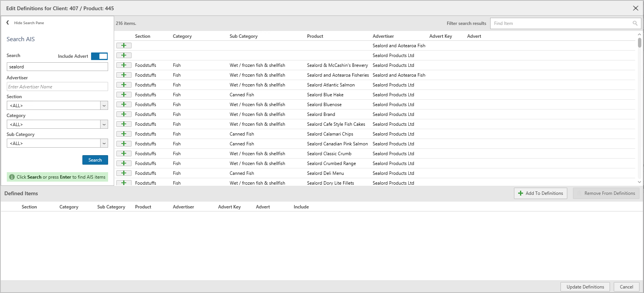Add Sealord Bluenose using plus icon

[124, 104]
